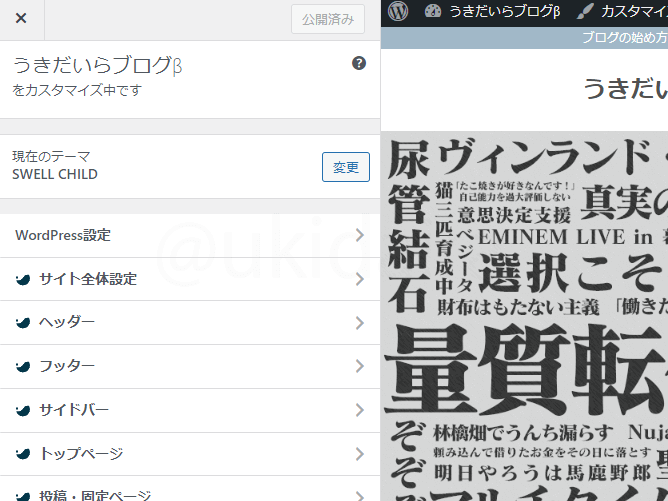Click the dashboard gauge icon in admin bar
668x501 pixels.
click(x=433, y=12)
